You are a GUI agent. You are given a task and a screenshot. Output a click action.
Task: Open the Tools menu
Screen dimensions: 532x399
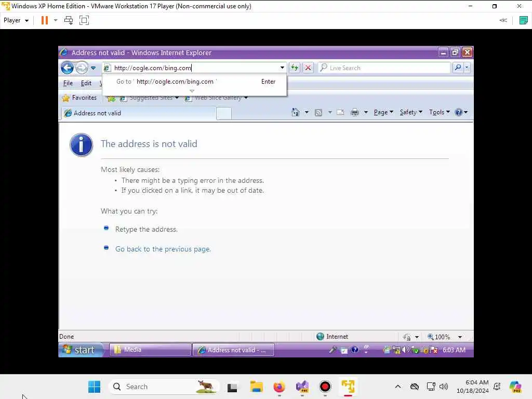440,112
